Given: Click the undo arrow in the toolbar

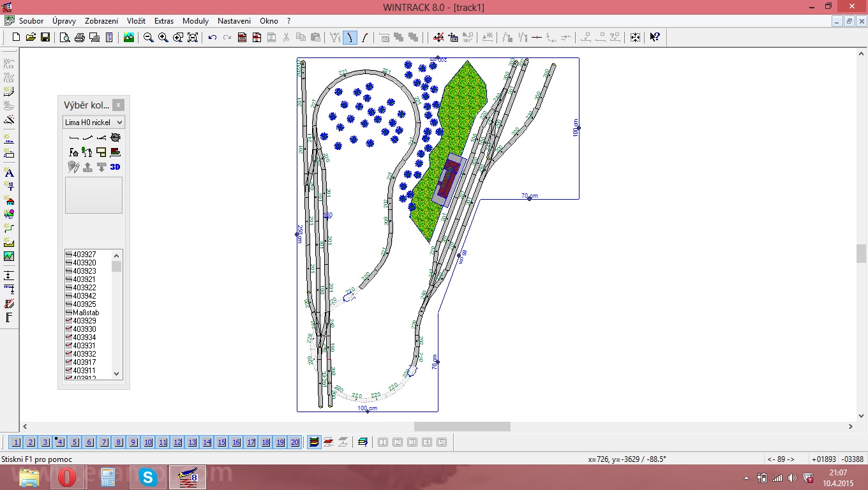Looking at the screenshot, I should [x=213, y=38].
